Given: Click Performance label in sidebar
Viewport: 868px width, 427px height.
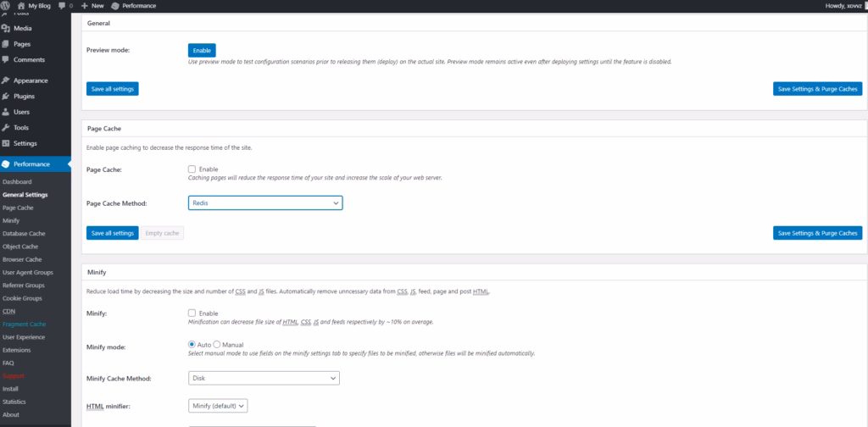Looking at the screenshot, I should pyautogui.click(x=31, y=164).
